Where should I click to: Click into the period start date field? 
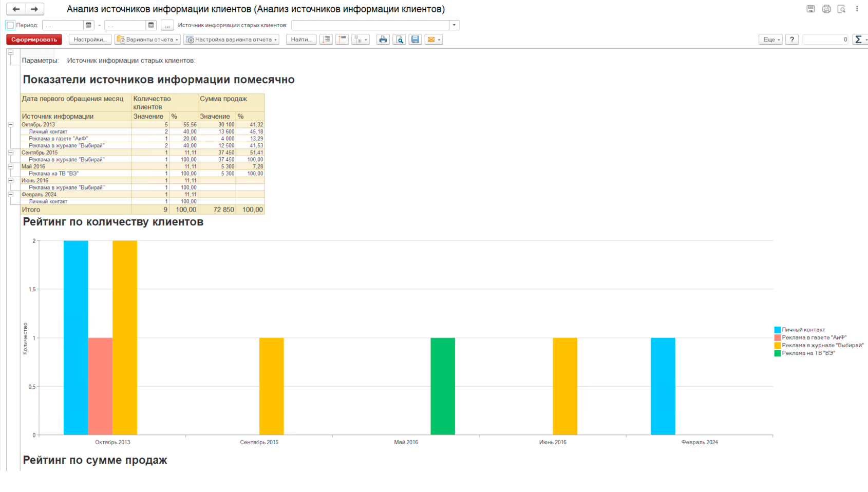coord(63,25)
